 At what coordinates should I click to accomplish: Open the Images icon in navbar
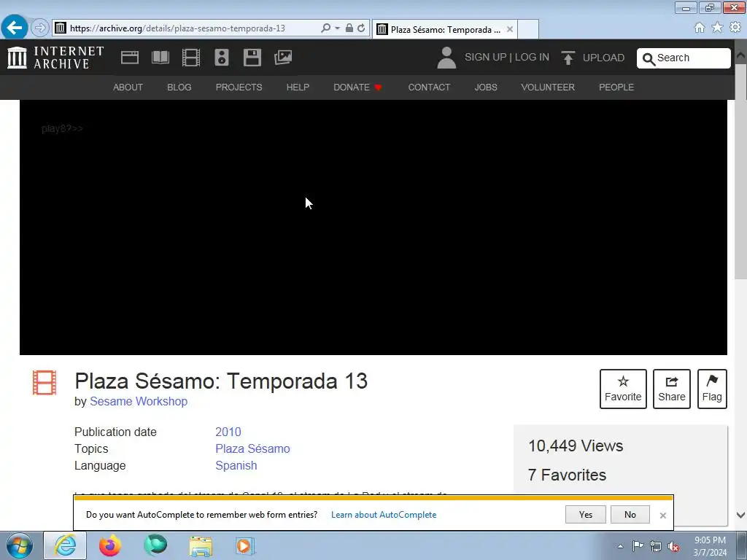[283, 58]
